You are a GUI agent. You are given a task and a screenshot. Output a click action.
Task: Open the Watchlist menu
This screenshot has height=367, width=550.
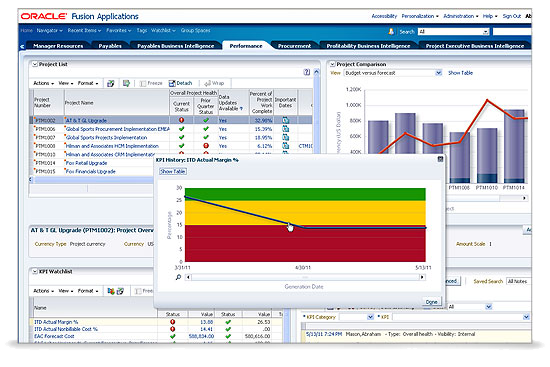[163, 31]
